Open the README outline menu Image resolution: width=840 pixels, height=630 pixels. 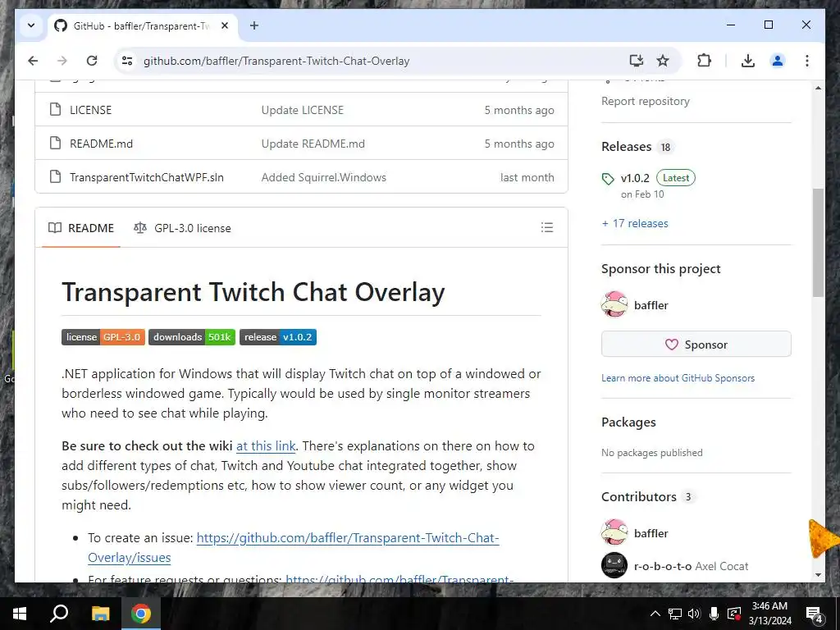click(547, 228)
